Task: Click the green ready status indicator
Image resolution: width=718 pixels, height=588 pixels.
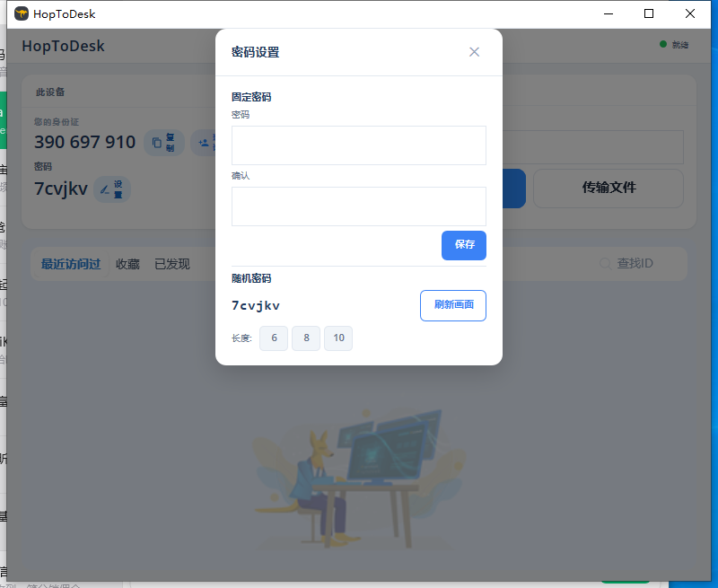Action: point(662,44)
